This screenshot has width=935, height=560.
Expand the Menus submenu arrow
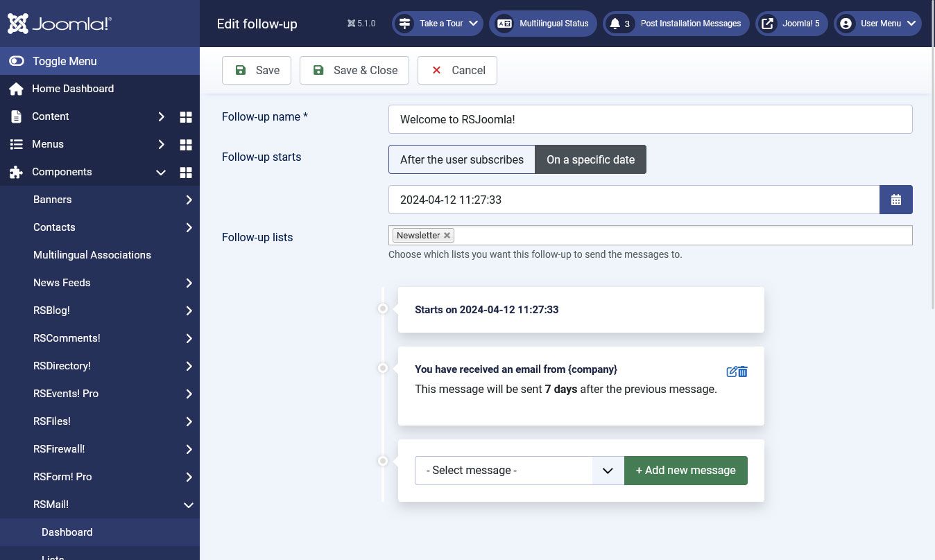pos(161,144)
